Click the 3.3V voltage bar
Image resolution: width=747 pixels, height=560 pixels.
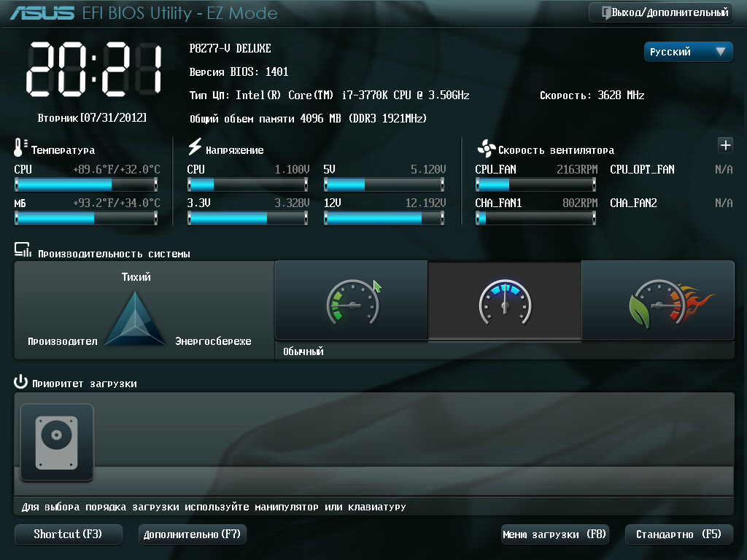(248, 218)
